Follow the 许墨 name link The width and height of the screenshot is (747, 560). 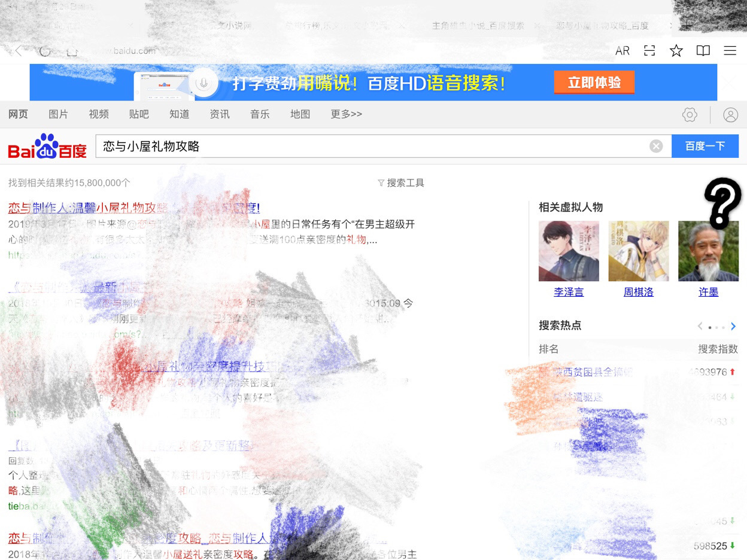[x=709, y=293]
